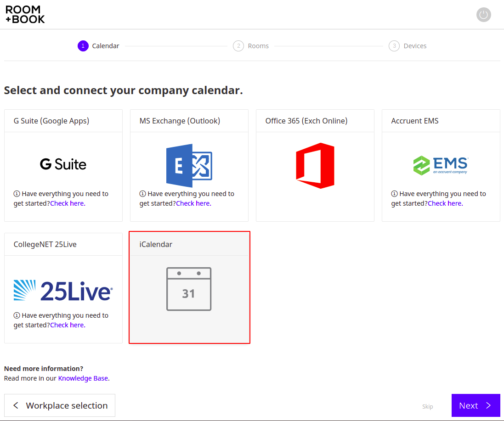Image resolution: width=504 pixels, height=421 pixels.
Task: Open Check here link under Accruent EMS
Action: (x=445, y=203)
